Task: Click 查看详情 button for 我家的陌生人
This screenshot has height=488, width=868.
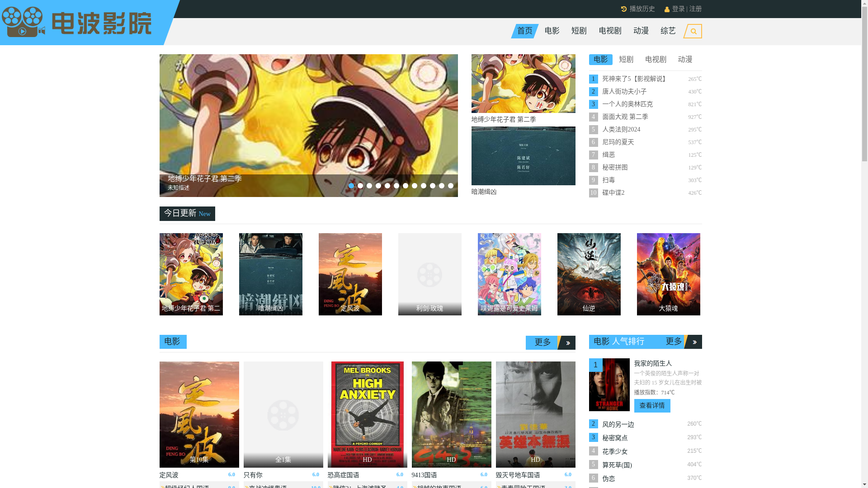Action: (x=652, y=406)
